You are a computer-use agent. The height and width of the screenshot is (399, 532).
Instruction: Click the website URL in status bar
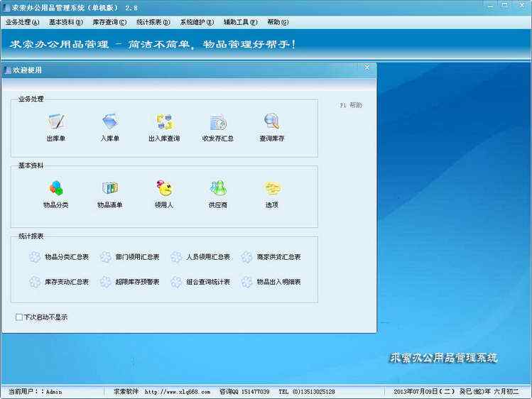click(178, 392)
